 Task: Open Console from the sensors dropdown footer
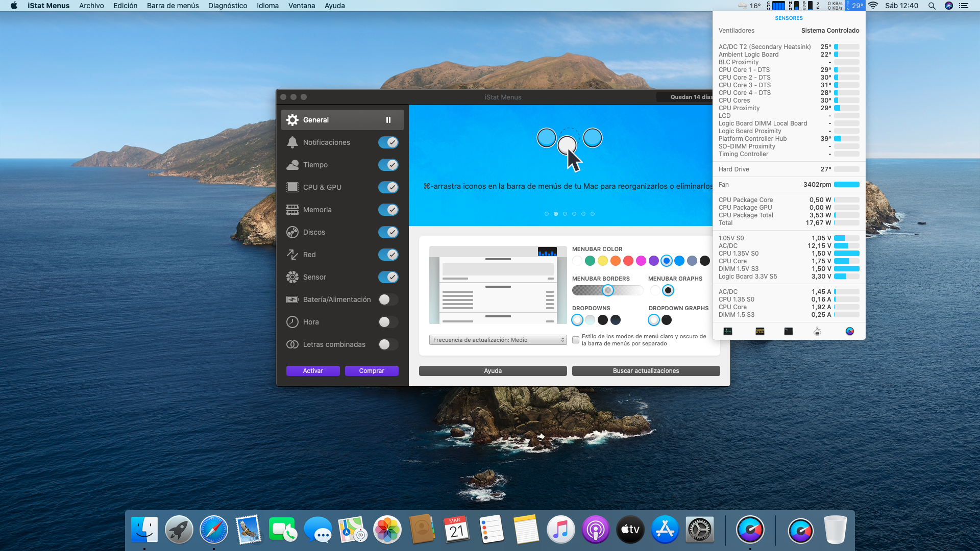759,331
